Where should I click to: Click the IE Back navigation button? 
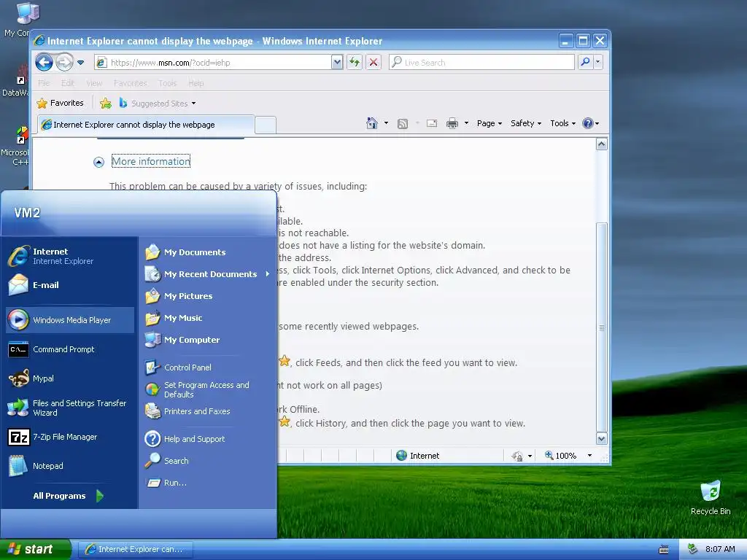tap(44, 62)
